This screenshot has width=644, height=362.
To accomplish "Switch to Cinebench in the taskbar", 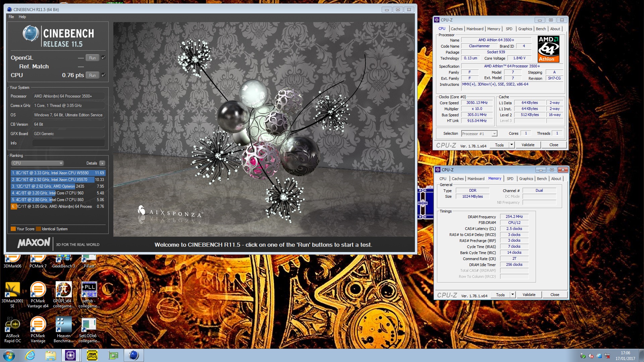I will click(134, 355).
